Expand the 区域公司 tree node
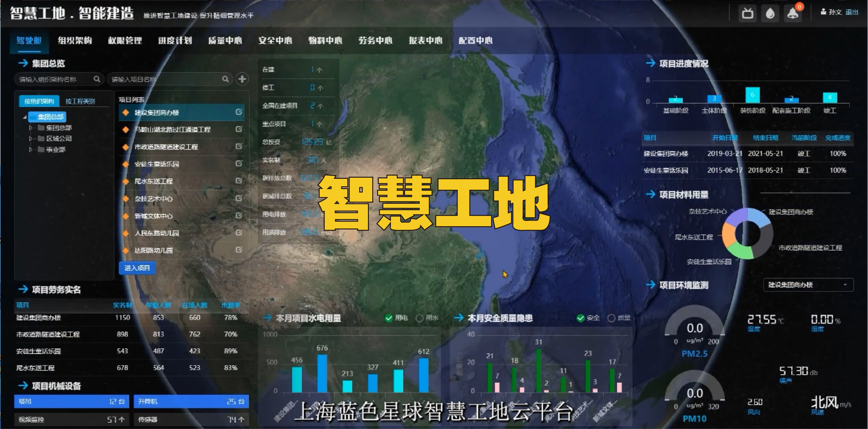 (31, 139)
